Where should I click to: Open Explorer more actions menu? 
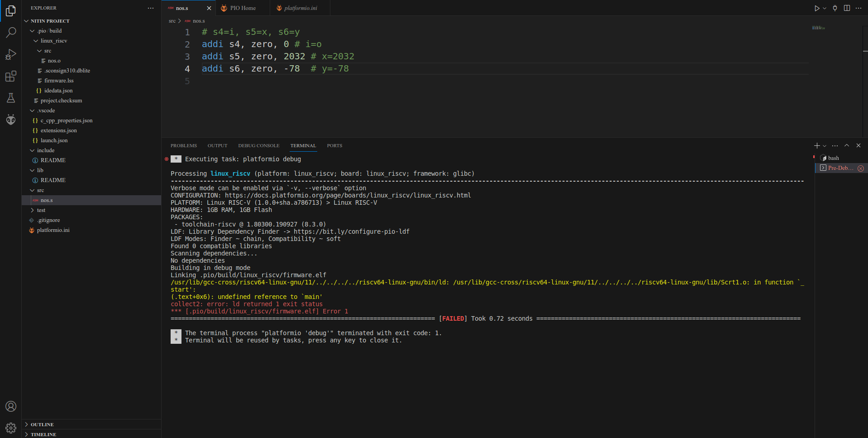pyautogui.click(x=151, y=8)
